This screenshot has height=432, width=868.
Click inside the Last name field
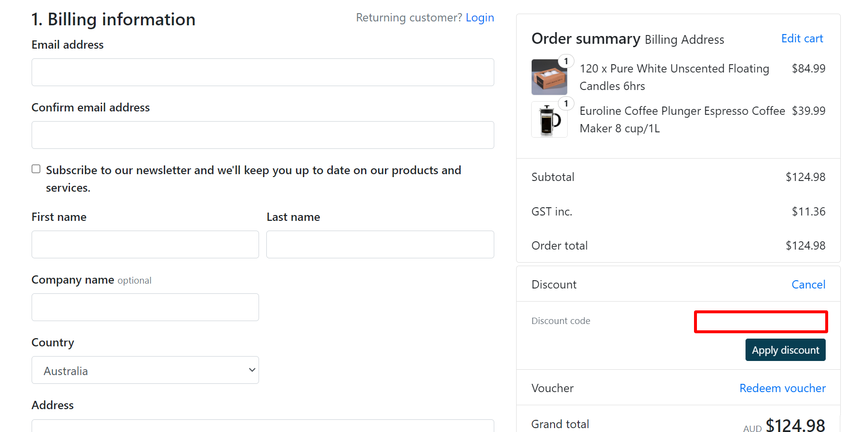pos(380,244)
